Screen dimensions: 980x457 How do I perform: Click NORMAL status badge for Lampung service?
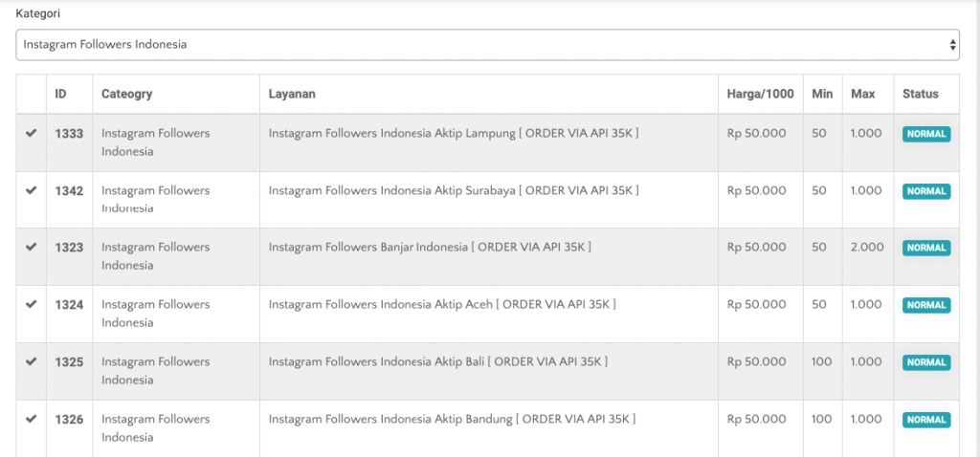(925, 134)
